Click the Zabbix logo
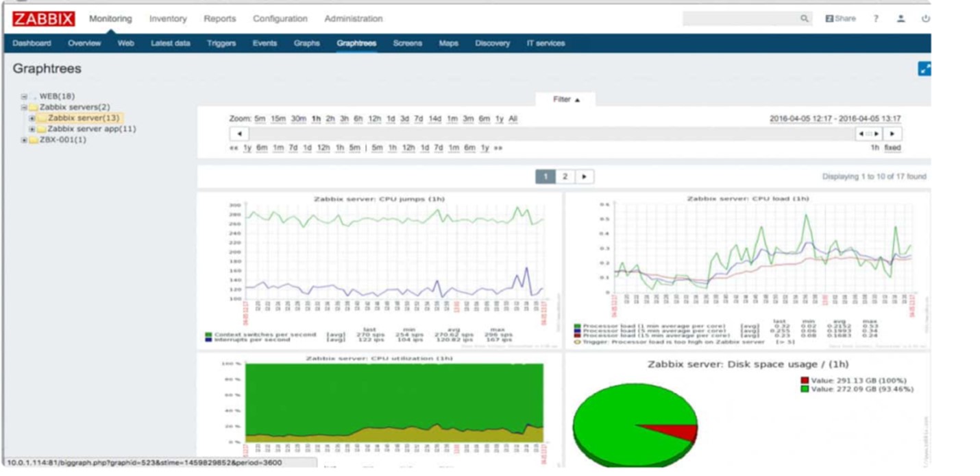 point(43,19)
